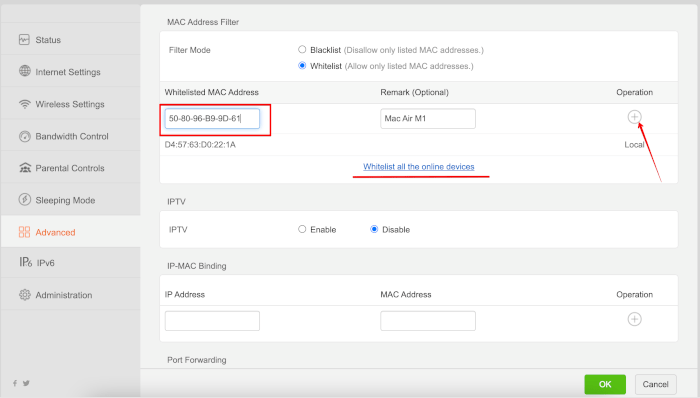Click the Sleeping Mode icon
Image resolution: width=700 pixels, height=398 pixels.
click(25, 199)
